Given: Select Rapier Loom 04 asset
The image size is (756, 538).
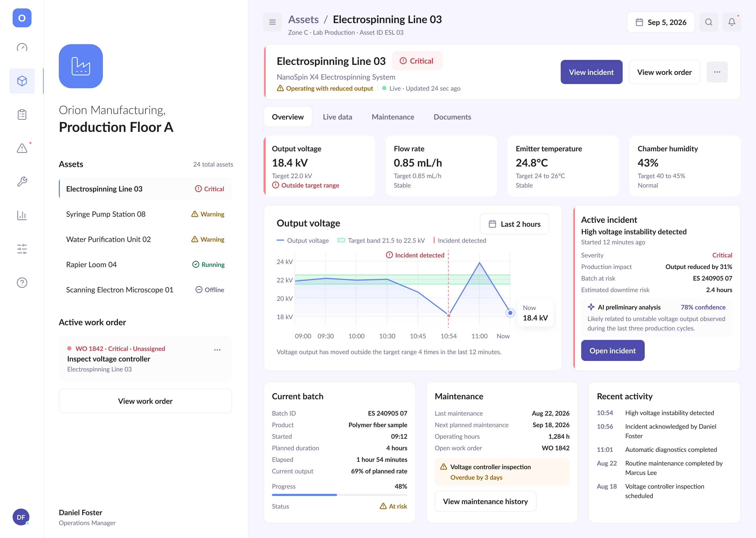Looking at the screenshot, I should click(x=145, y=264).
